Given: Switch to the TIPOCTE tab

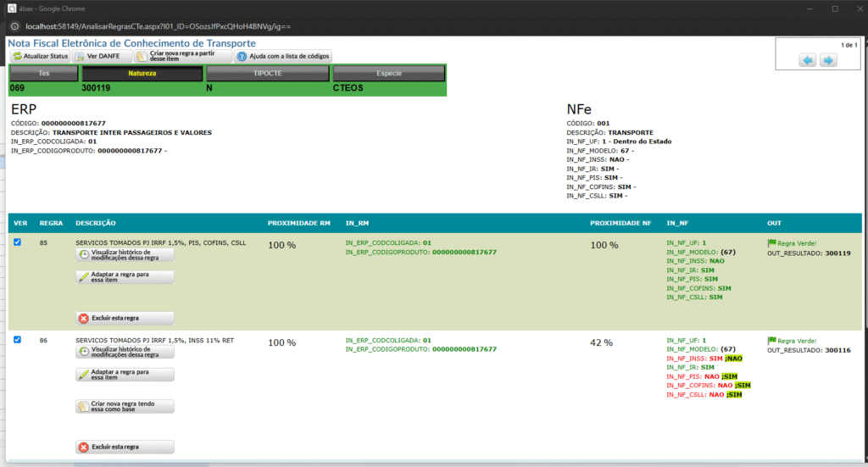Looking at the screenshot, I should 267,74.
